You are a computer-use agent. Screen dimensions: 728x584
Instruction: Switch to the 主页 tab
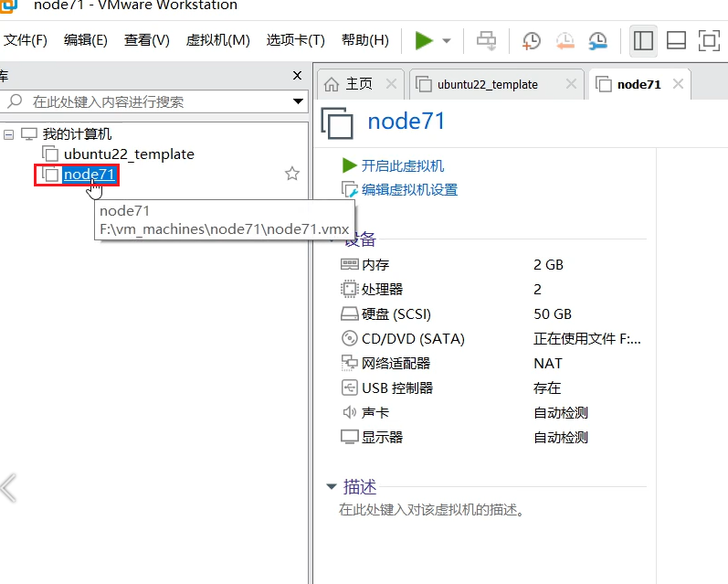click(359, 84)
